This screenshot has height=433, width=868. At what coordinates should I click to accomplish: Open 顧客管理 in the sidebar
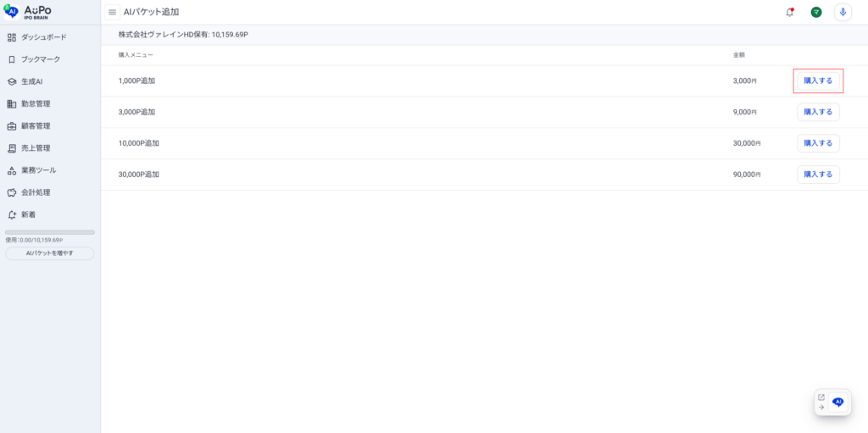coord(36,125)
